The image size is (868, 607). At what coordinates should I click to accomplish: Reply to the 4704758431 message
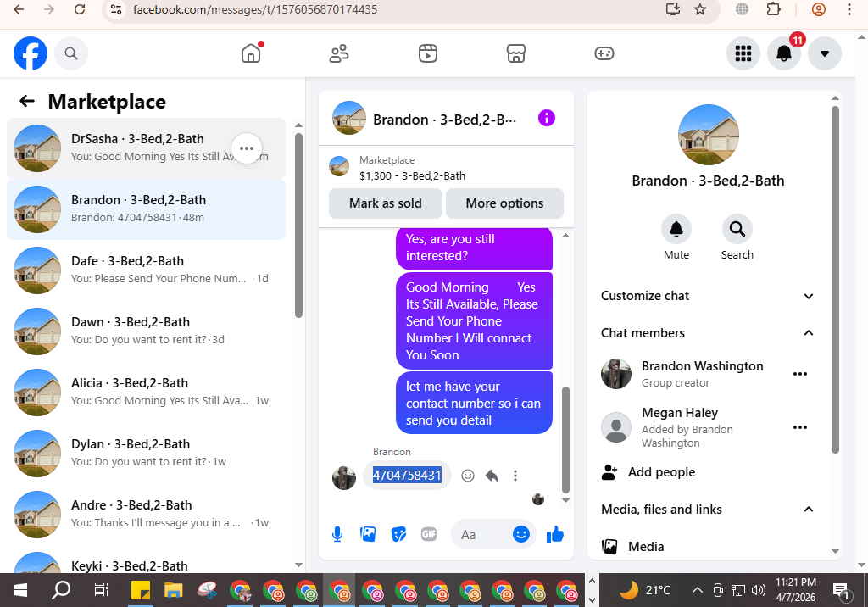click(x=492, y=476)
